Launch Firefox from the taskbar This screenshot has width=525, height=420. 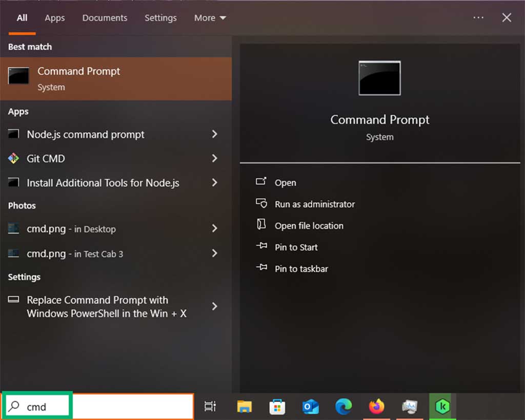(377, 406)
